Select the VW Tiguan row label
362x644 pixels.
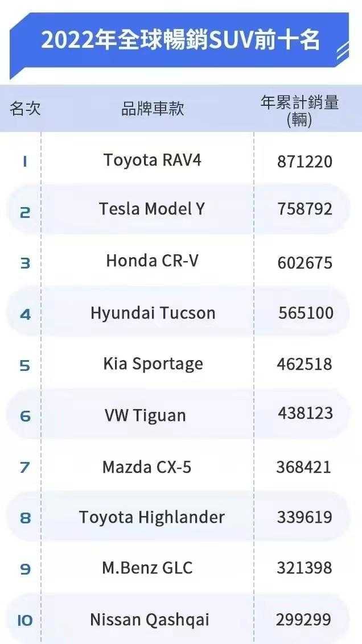point(145,415)
